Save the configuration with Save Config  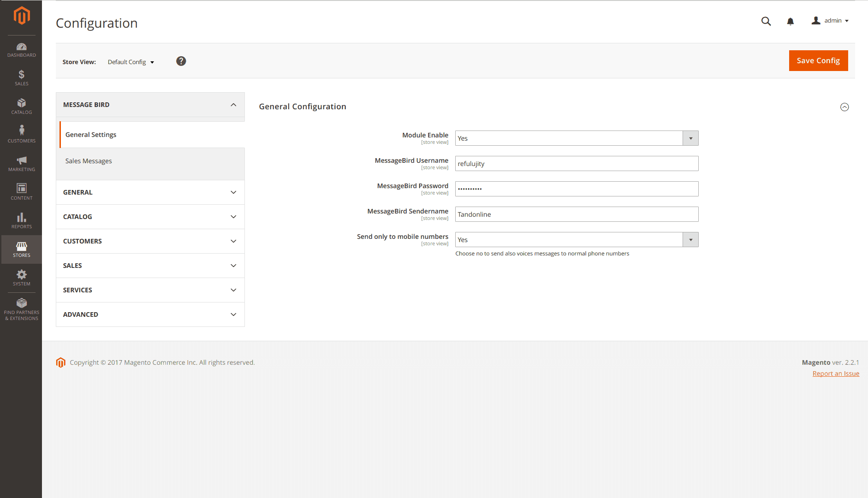818,60
